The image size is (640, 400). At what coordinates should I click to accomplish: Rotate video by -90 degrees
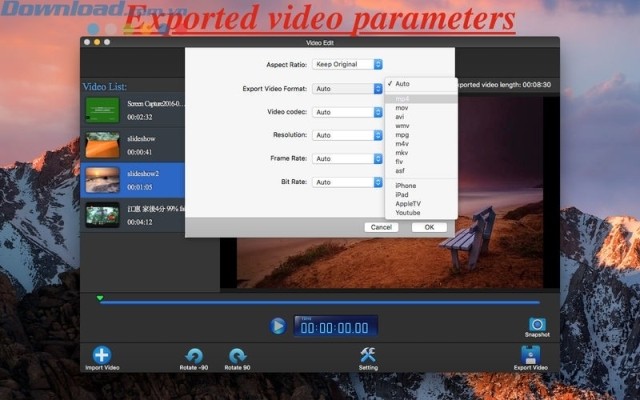point(194,356)
